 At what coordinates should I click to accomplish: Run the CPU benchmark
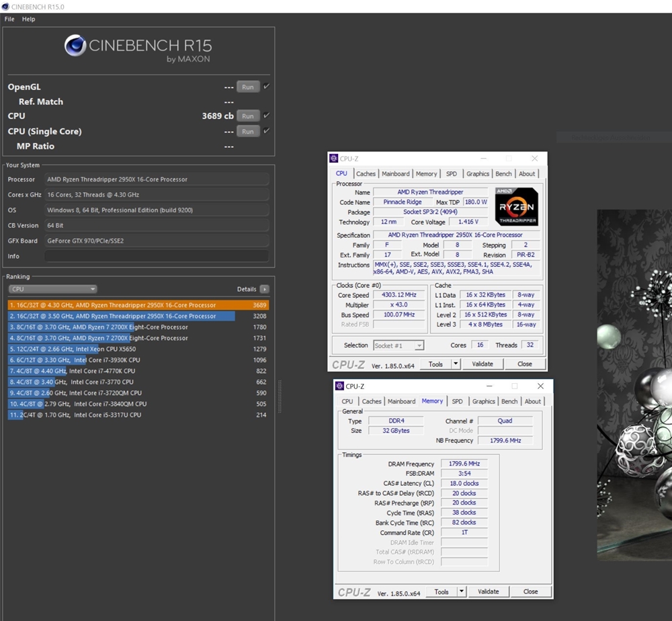click(248, 116)
